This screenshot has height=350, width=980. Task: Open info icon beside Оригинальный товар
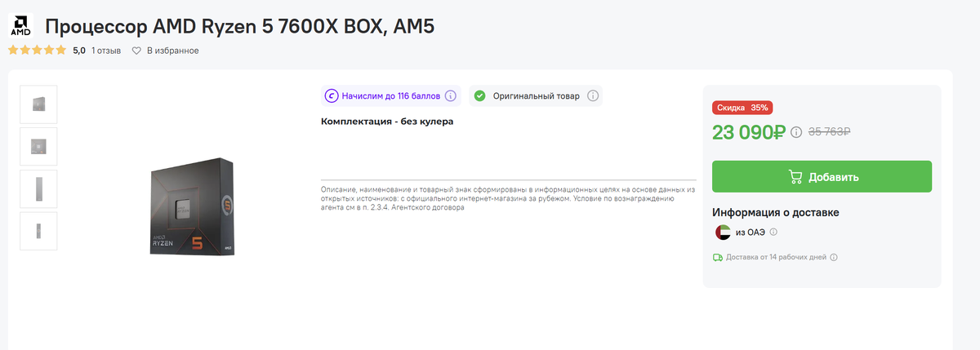point(593,96)
